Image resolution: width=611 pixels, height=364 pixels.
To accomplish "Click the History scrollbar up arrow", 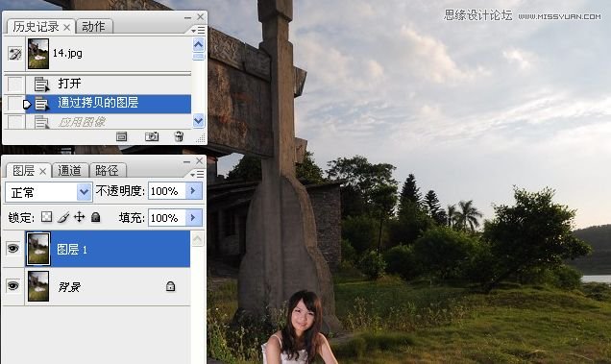I will tap(198, 45).
